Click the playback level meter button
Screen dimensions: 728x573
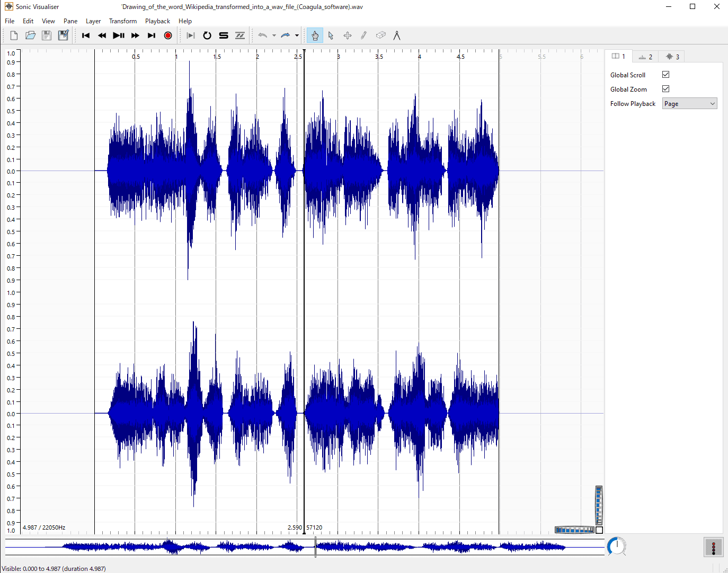tap(714, 547)
